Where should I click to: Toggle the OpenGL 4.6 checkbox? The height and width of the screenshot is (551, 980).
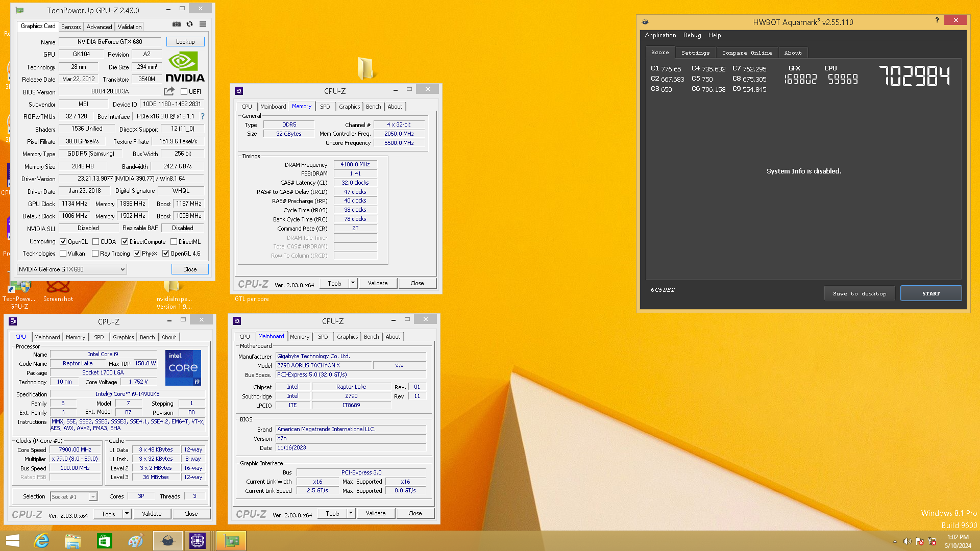[x=165, y=254]
